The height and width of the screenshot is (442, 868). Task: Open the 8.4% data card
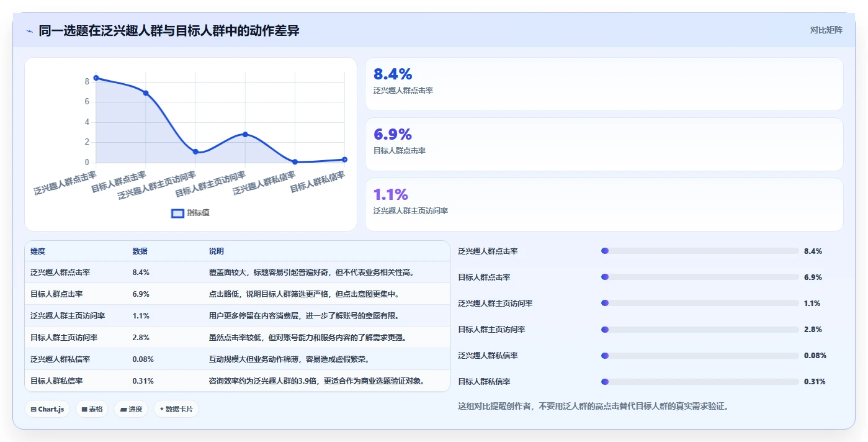(x=604, y=84)
